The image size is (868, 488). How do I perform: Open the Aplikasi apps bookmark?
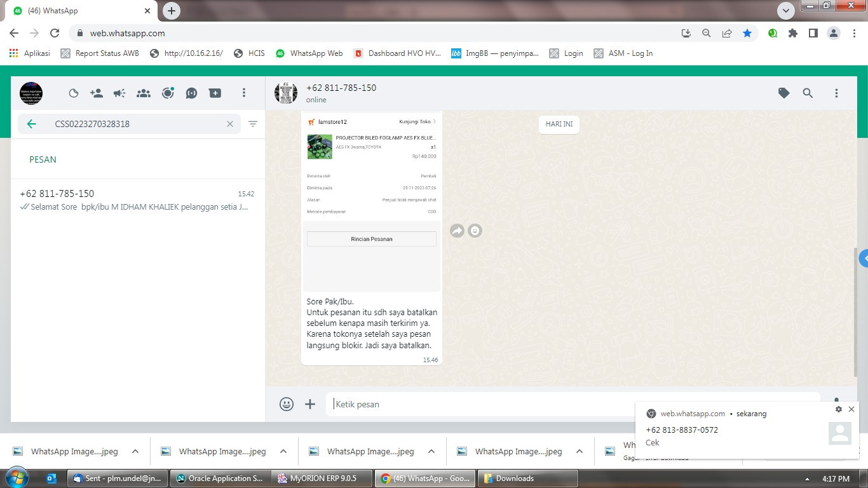click(x=29, y=53)
